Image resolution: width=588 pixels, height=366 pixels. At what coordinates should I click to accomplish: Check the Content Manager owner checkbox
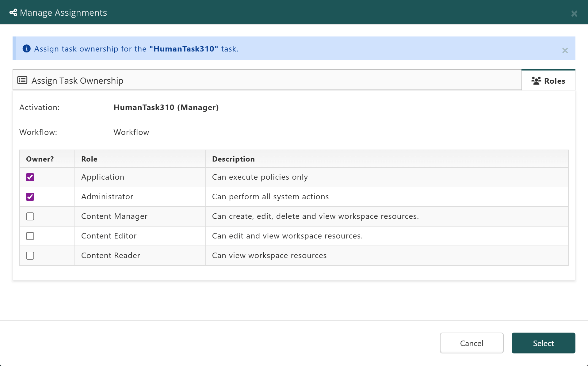tap(30, 216)
